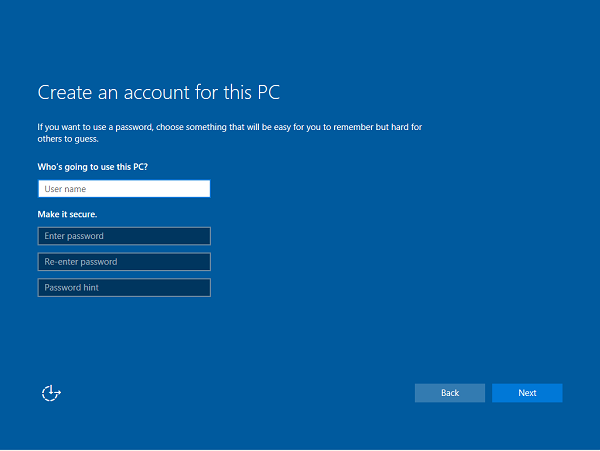Viewport: 600px width, 451px height.
Task: Place cursor in the User name box
Action: pyautogui.click(x=124, y=188)
